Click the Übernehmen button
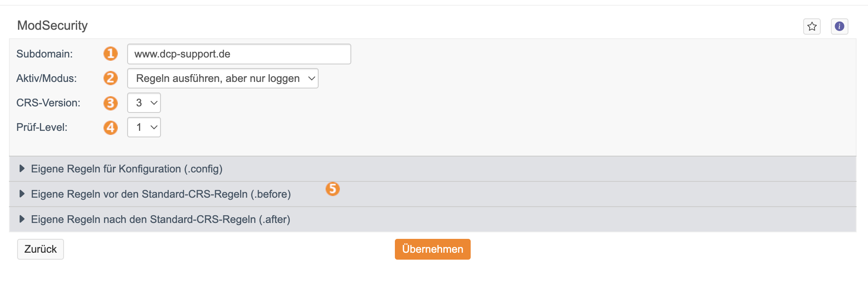 point(433,249)
